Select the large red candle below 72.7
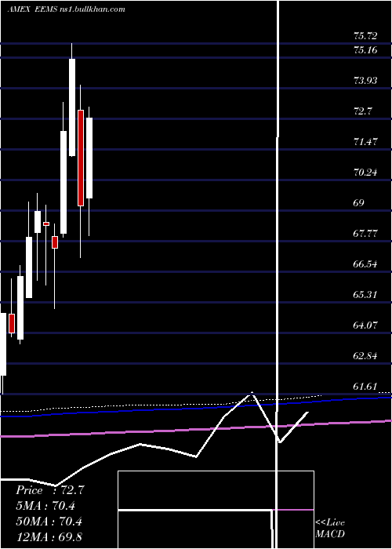 pyautogui.click(x=81, y=158)
